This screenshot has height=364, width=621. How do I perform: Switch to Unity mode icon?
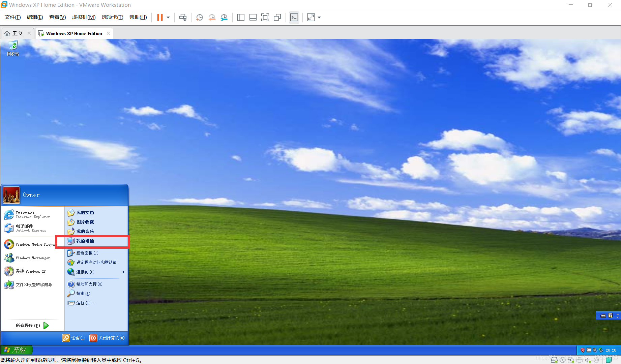pyautogui.click(x=277, y=18)
